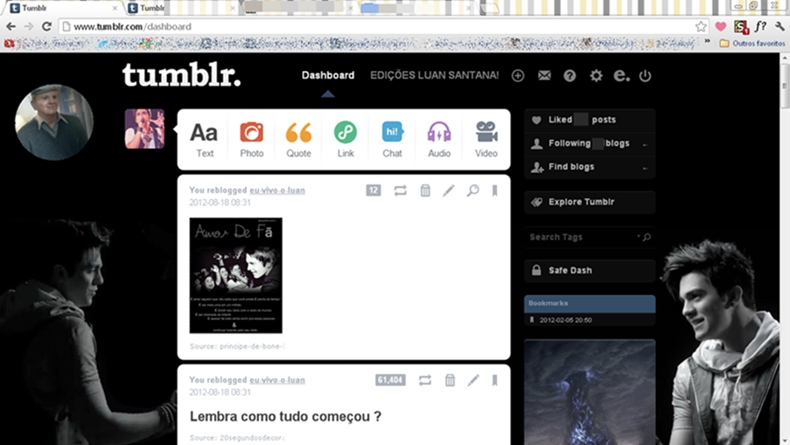790x445 pixels.
Task: Open the bookmarks bar overflow chevron
Action: (707, 42)
